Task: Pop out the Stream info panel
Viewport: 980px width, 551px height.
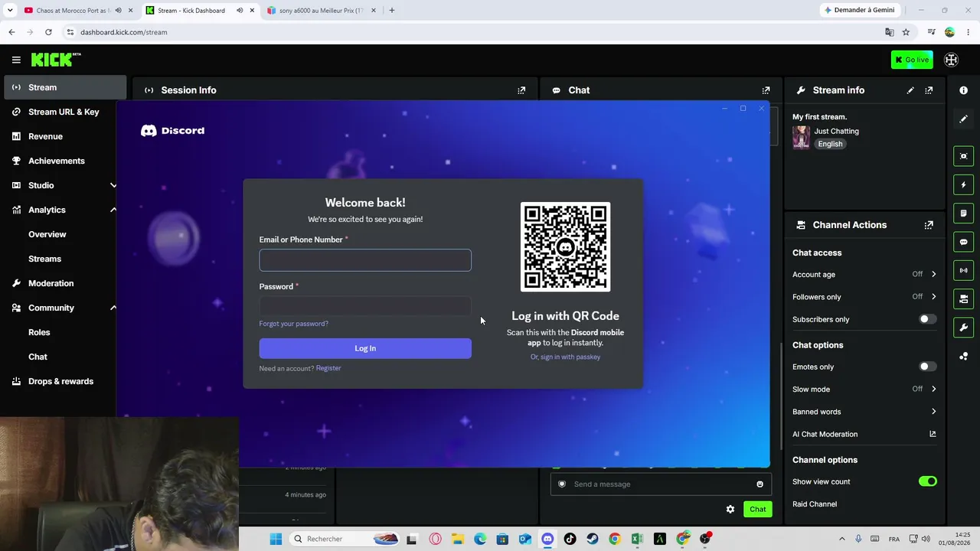Action: (929, 90)
